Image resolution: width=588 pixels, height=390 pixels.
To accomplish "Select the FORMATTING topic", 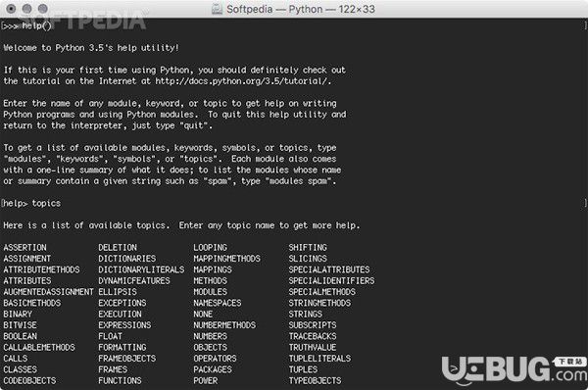I will coord(122,347).
